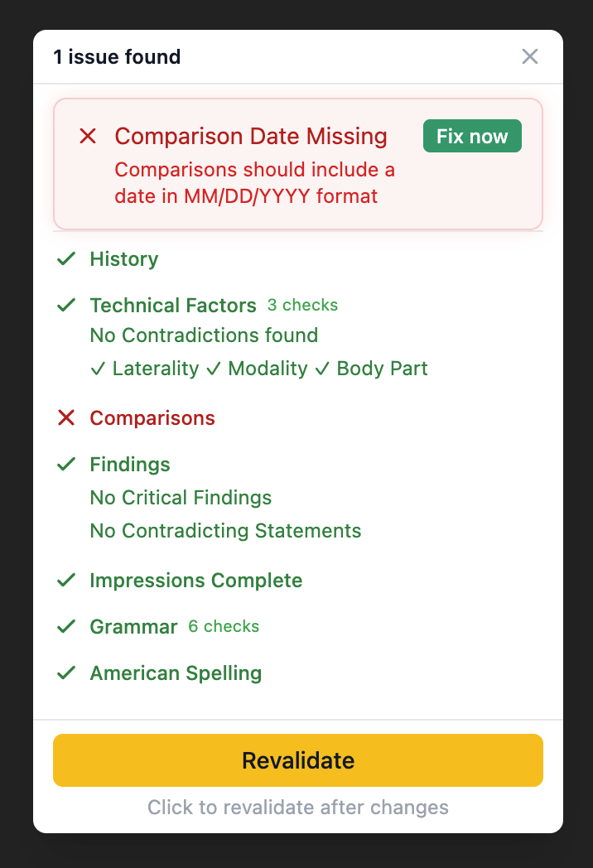Click the revalidate after changes hint text
The image size is (593, 868).
pyautogui.click(x=297, y=807)
